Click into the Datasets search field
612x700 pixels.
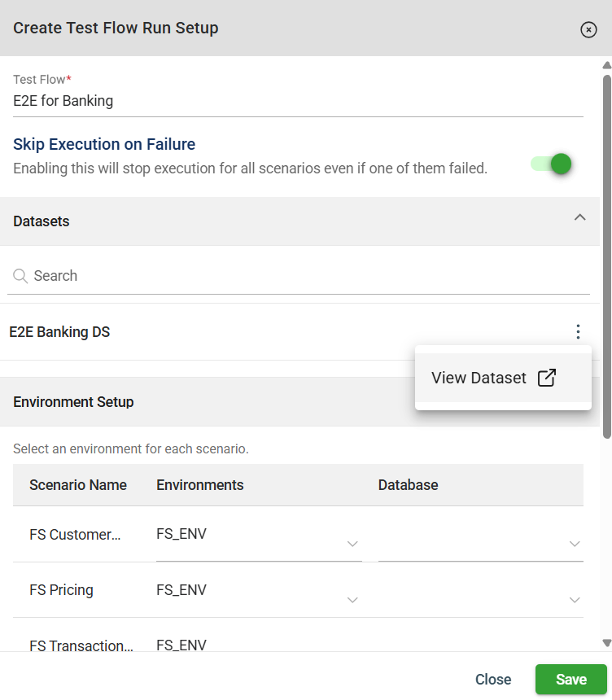pos(309,276)
